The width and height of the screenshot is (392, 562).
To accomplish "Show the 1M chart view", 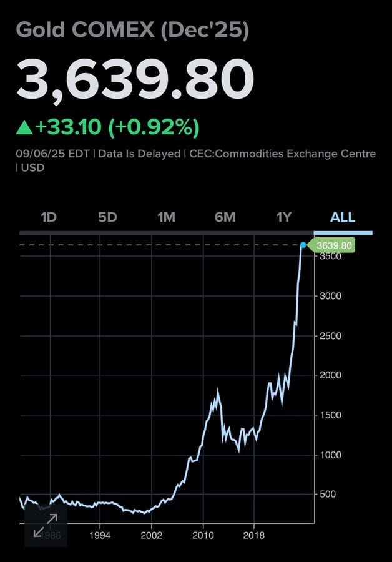I will coord(166,217).
